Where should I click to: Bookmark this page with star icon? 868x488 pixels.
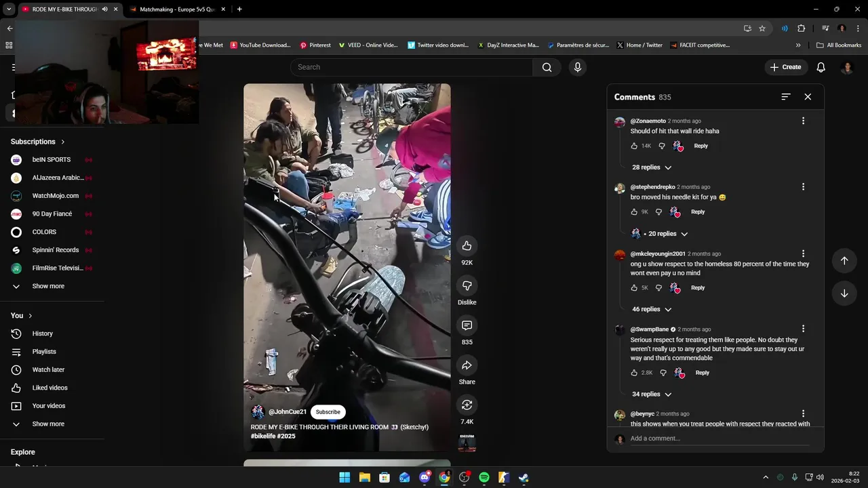click(x=762, y=28)
